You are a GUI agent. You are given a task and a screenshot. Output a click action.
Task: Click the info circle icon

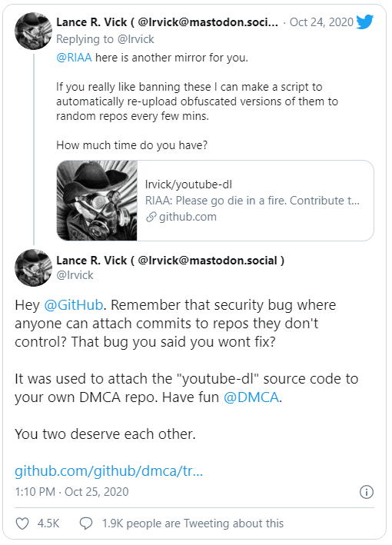(367, 492)
